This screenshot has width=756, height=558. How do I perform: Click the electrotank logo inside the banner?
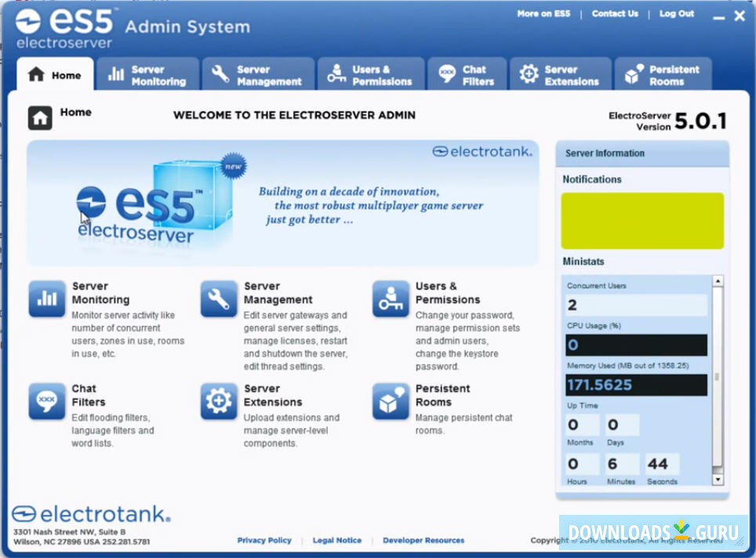482,152
